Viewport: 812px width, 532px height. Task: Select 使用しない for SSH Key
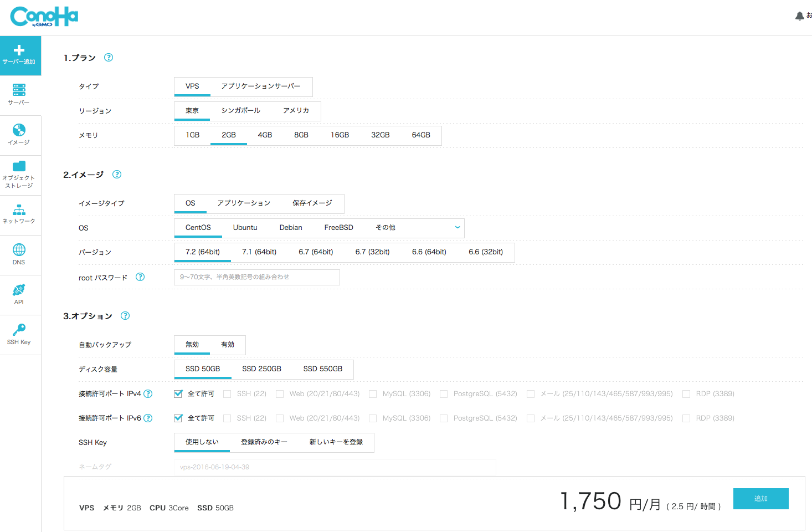202,442
